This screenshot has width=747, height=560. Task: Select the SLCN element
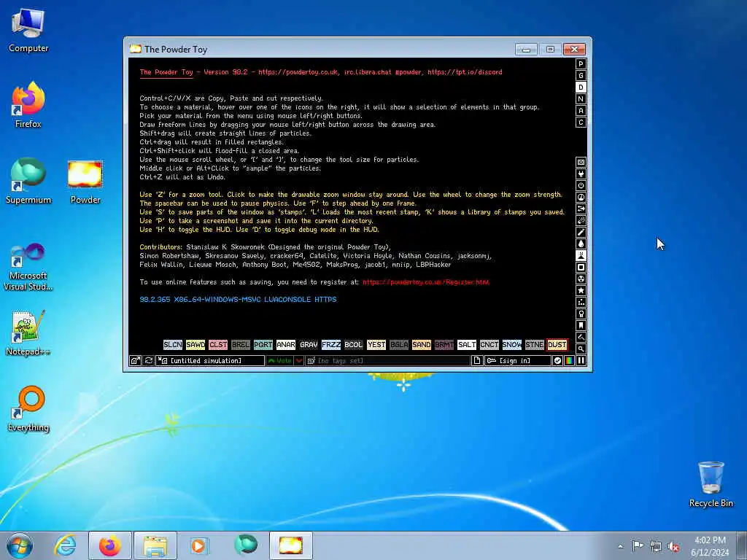click(172, 345)
